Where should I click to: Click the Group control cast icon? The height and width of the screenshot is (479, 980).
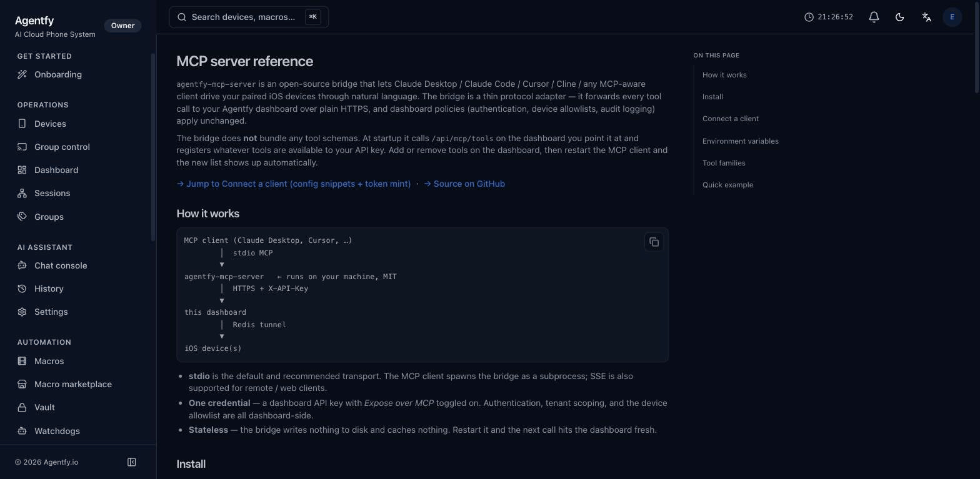(22, 147)
